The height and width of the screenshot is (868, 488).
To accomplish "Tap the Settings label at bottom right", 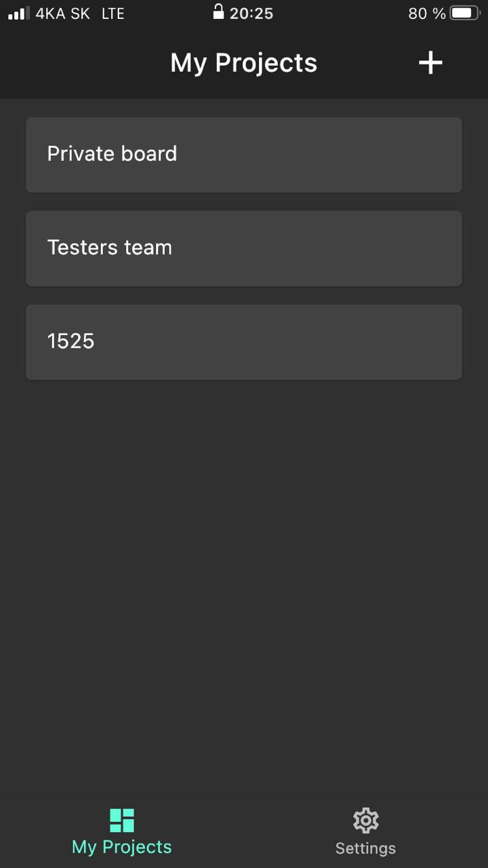I will tap(365, 847).
